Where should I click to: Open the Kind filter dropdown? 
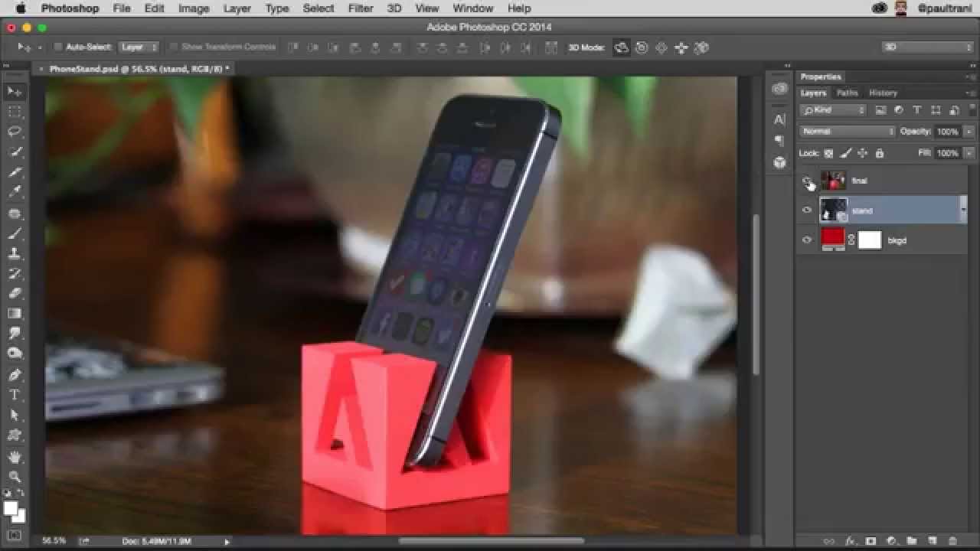[833, 110]
